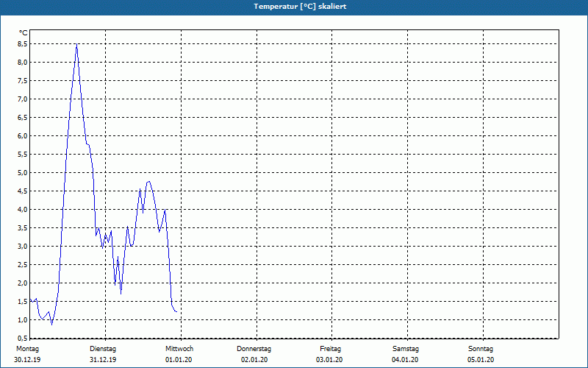Click the '01.01.20' date label
The height and width of the screenshot is (368, 588).
pos(179,360)
